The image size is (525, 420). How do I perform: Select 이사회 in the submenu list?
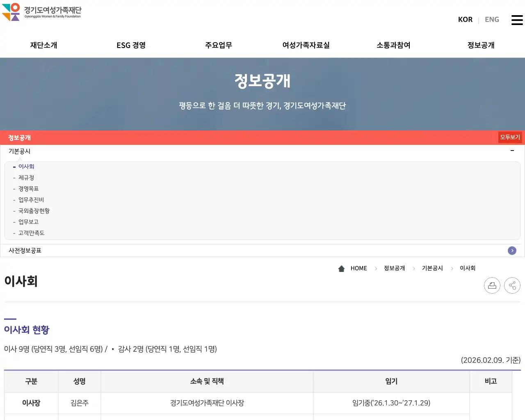[26, 167]
